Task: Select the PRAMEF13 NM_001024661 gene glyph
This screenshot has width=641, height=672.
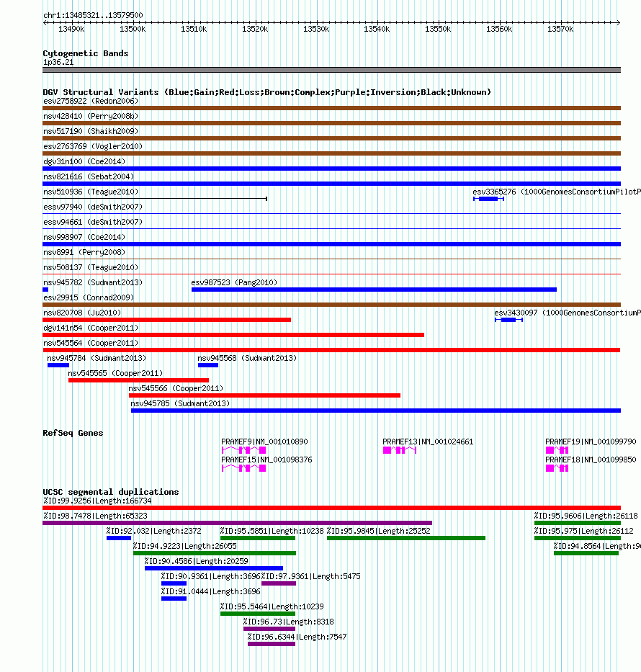Action: [399, 450]
